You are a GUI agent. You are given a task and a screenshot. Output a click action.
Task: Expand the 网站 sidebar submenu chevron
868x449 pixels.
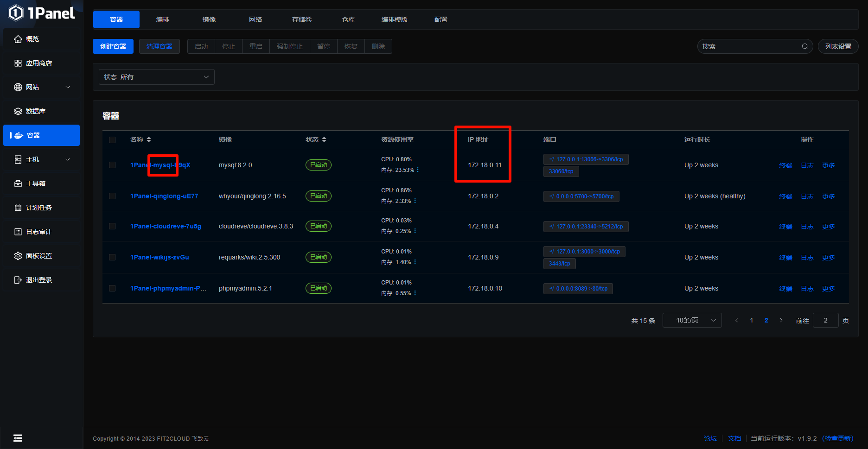68,88
